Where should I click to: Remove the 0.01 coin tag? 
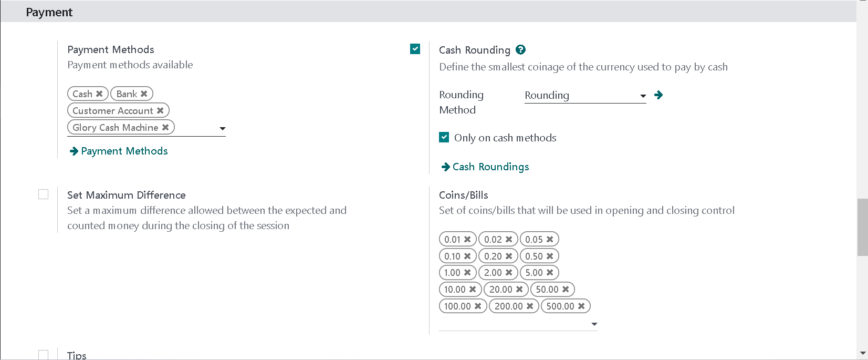(x=467, y=240)
